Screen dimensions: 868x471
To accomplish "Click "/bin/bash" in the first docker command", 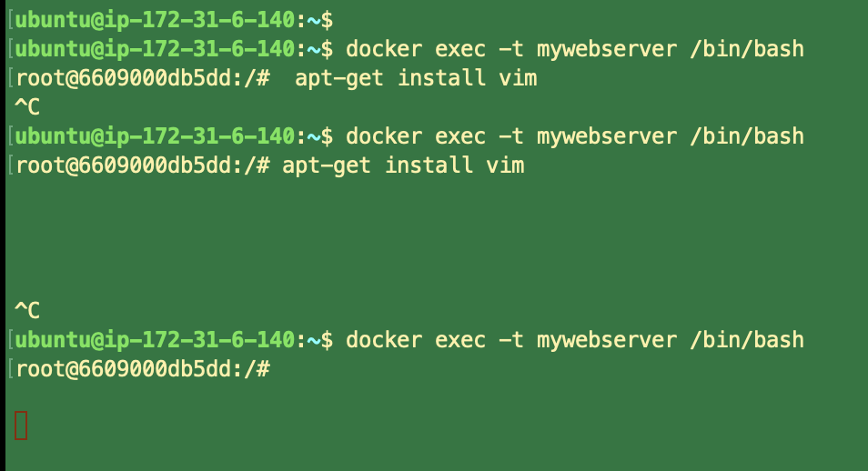I will (x=747, y=48).
